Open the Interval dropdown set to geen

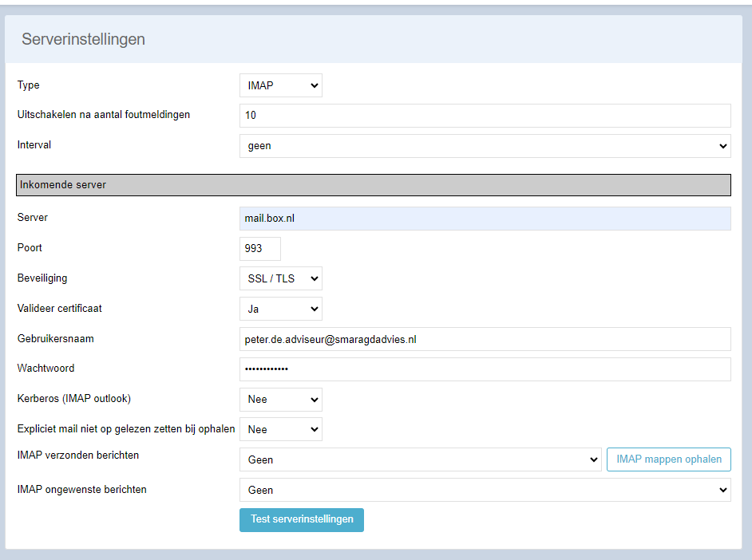pyautogui.click(x=485, y=146)
